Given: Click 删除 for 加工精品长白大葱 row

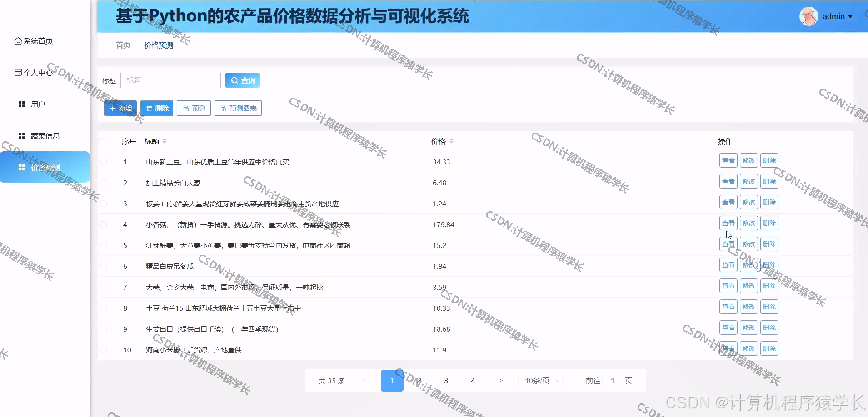Looking at the screenshot, I should [x=769, y=181].
